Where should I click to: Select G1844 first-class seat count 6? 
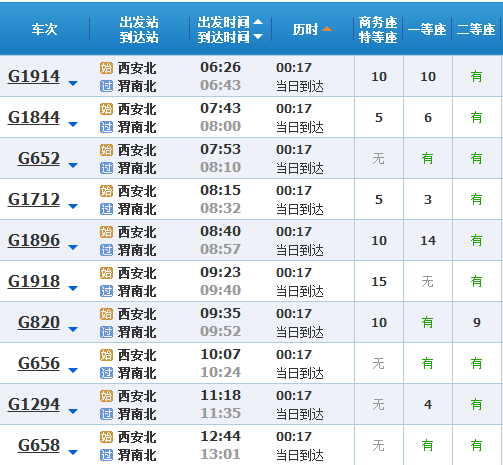point(428,118)
